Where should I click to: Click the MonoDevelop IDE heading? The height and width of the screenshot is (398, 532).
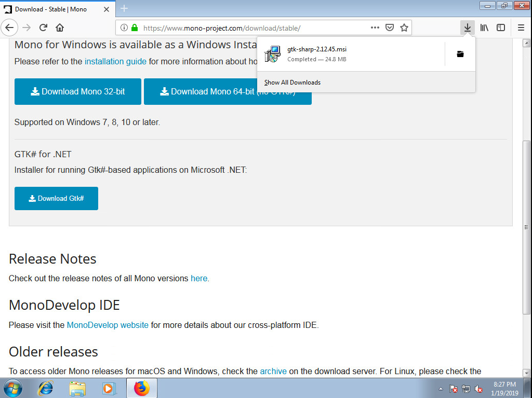coord(64,305)
